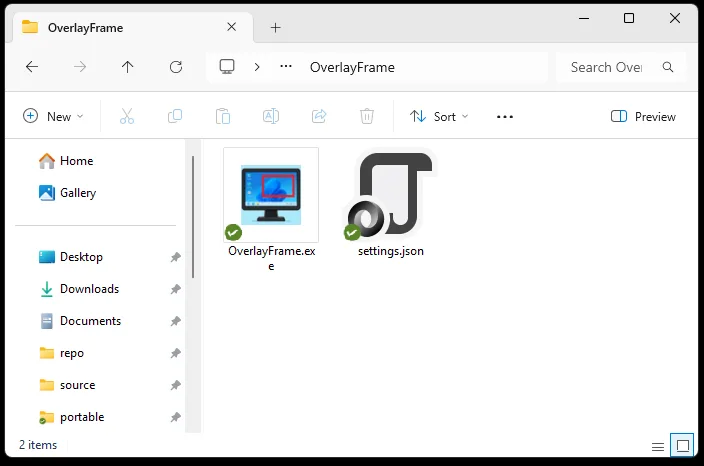Viewport: 704px width, 466px height.
Task: Close the OverlayFrame tab
Action: pyautogui.click(x=232, y=27)
